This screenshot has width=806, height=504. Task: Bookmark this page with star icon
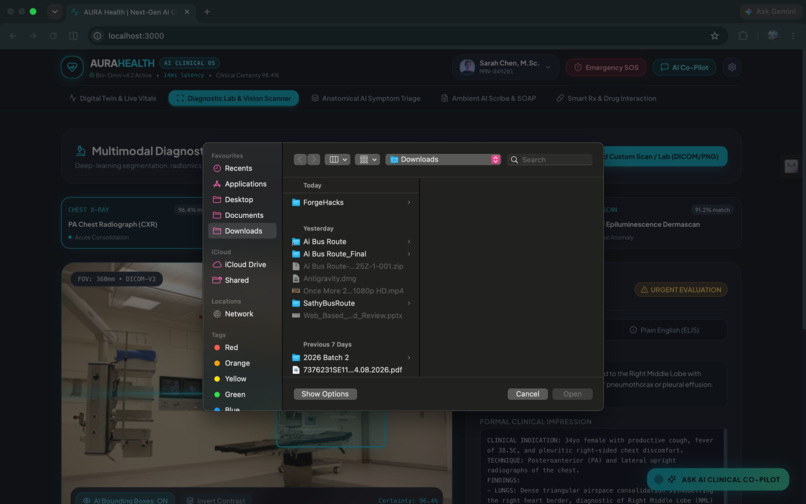(715, 35)
